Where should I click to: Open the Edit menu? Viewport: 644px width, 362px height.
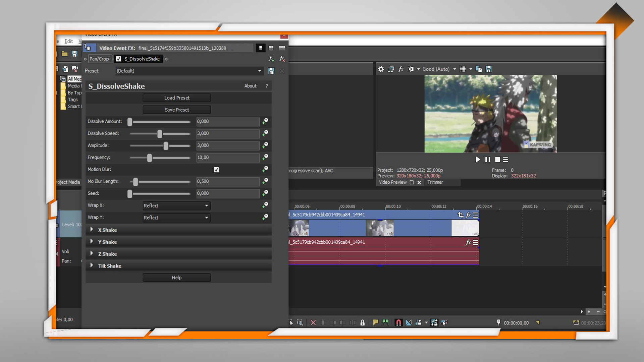[x=68, y=41]
